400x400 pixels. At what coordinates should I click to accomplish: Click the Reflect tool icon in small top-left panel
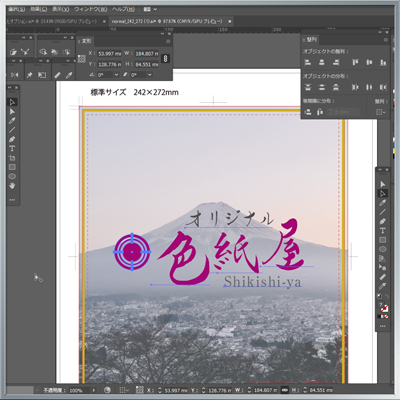[x=15, y=75]
